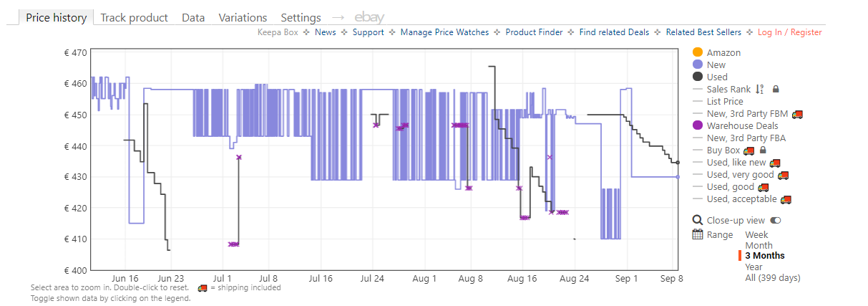This screenshot has height=306, width=868.
Task: Click the Sales Rank sort icon
Action: (760, 89)
